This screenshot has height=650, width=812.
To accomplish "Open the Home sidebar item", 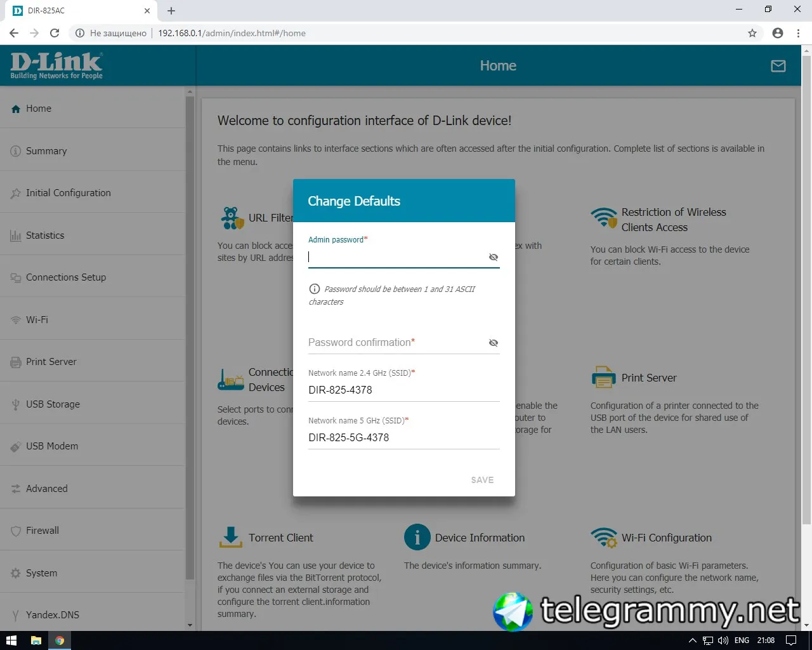I will [x=93, y=109].
